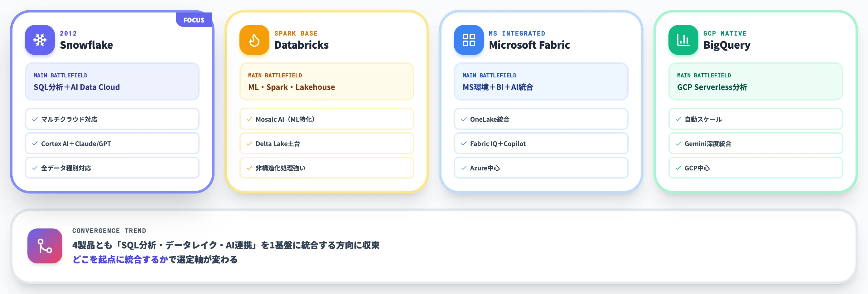The image size is (868, 294).
Task: Click the Snowflake snowflake icon
Action: point(40,40)
